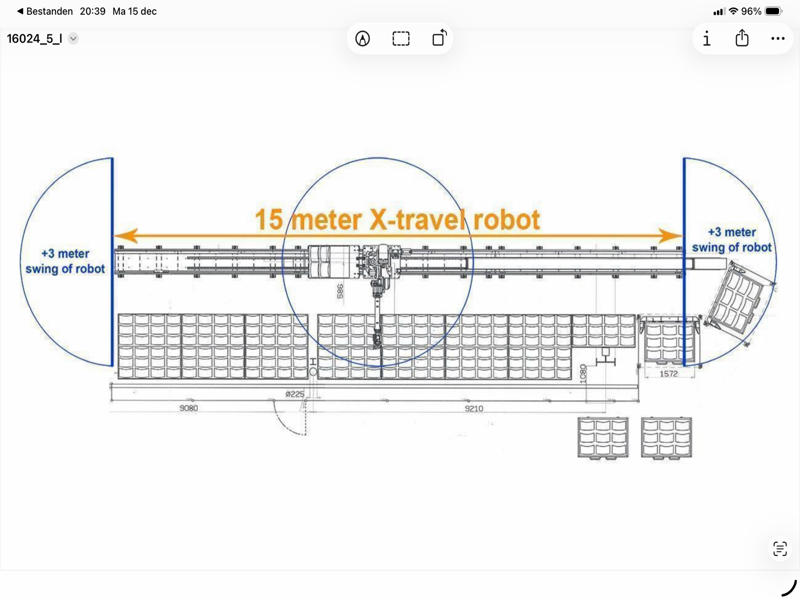800x600 pixels.
Task: Tap the right "+3 meter swing of robot" label
Action: coord(738,238)
